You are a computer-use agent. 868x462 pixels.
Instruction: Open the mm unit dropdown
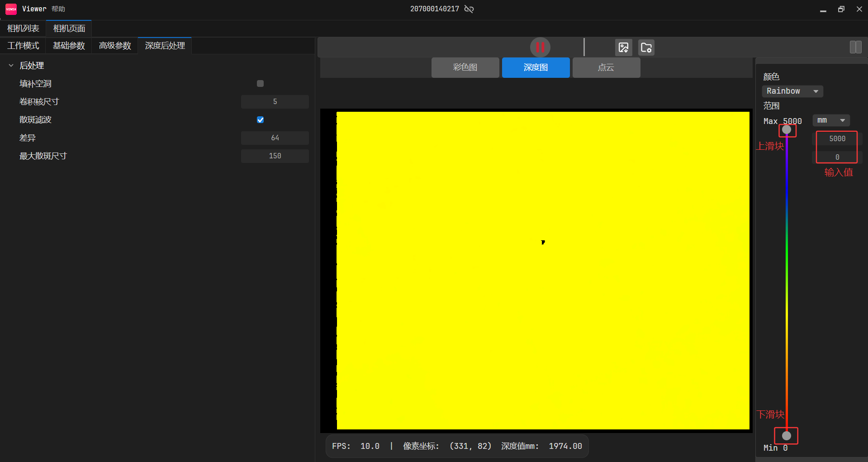coord(831,120)
